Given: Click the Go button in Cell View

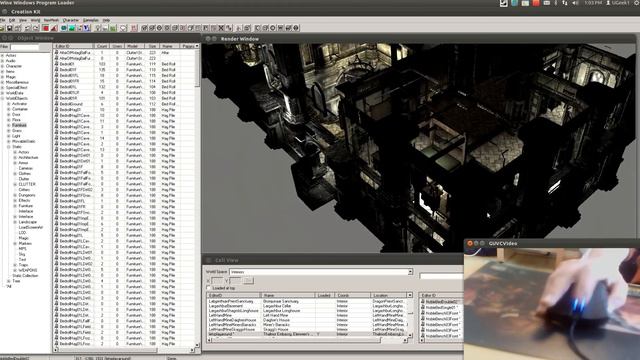Looking at the screenshot, I should (x=249, y=281).
